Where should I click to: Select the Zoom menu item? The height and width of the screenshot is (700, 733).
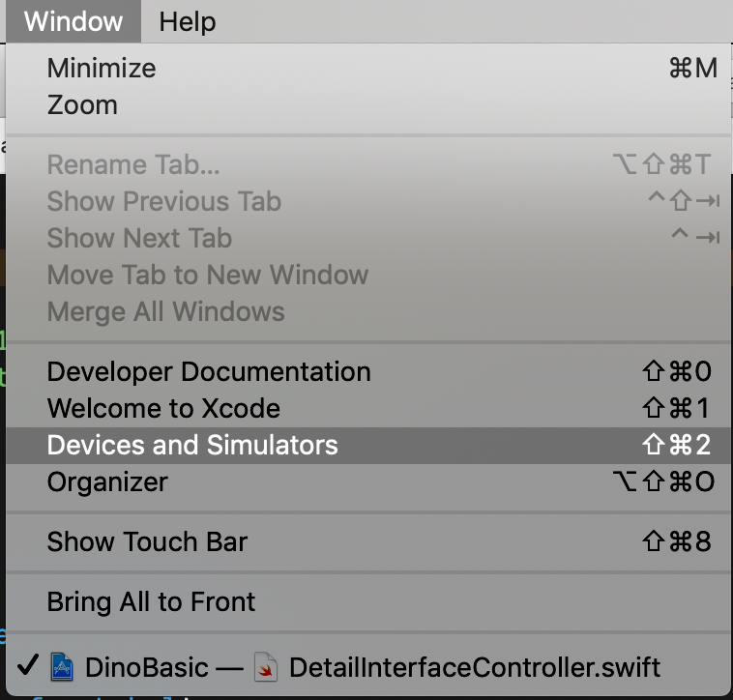click(368, 104)
